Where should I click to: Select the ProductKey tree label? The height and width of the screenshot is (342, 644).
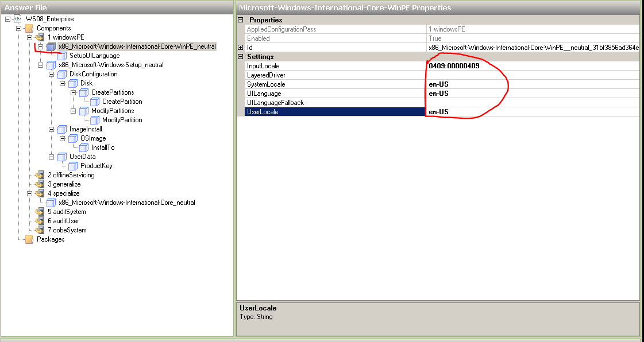click(x=96, y=166)
